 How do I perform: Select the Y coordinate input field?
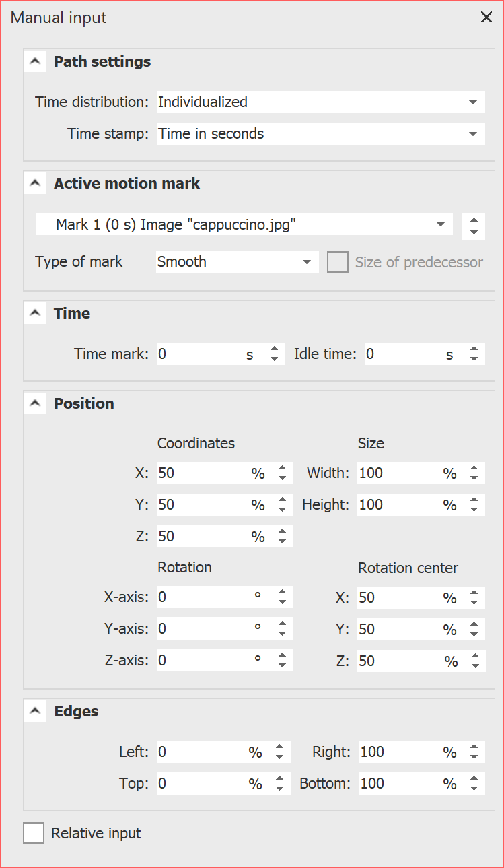click(202, 504)
